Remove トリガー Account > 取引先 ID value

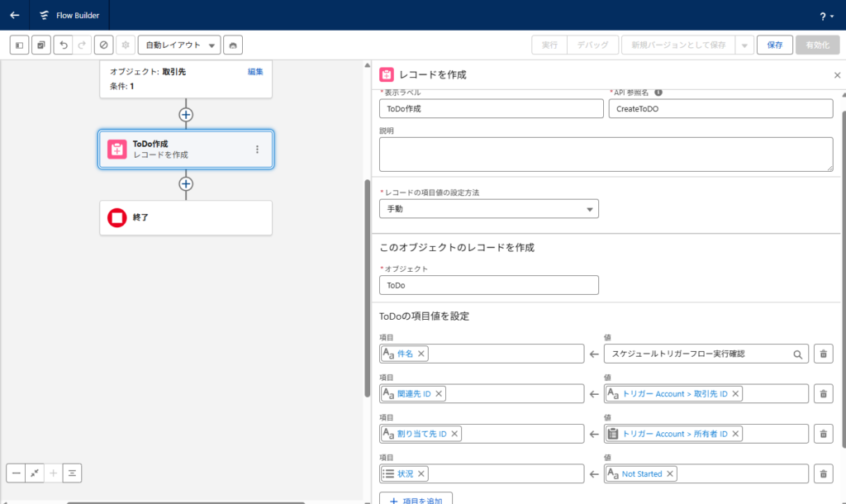(734, 394)
